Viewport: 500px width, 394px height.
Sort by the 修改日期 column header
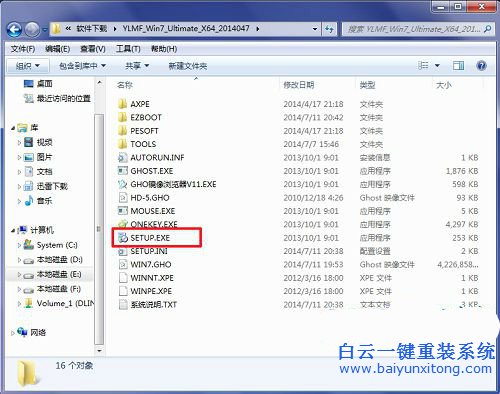tap(299, 85)
